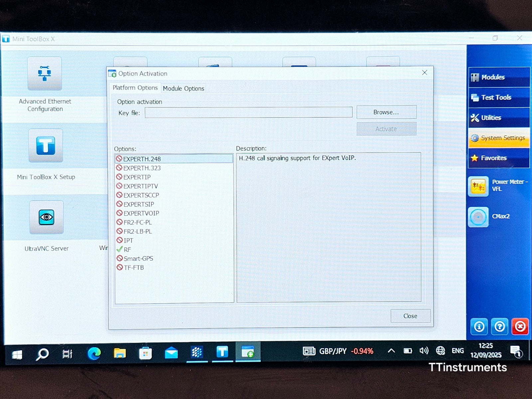Open Test Tools in the sidebar

499,97
